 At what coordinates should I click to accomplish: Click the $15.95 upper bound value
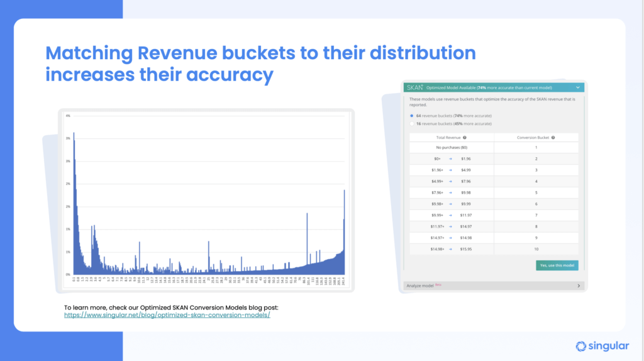tap(466, 249)
